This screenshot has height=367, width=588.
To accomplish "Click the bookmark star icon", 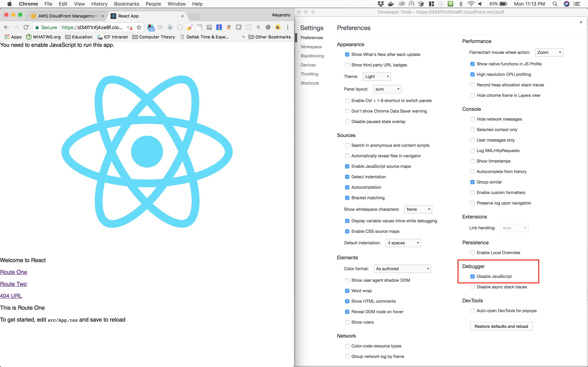I will coord(139,27).
